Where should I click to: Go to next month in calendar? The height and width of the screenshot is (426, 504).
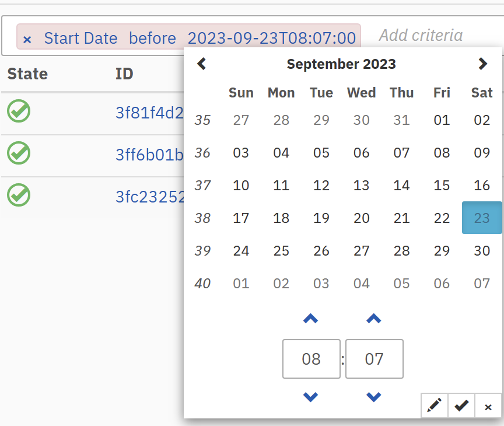click(x=482, y=64)
